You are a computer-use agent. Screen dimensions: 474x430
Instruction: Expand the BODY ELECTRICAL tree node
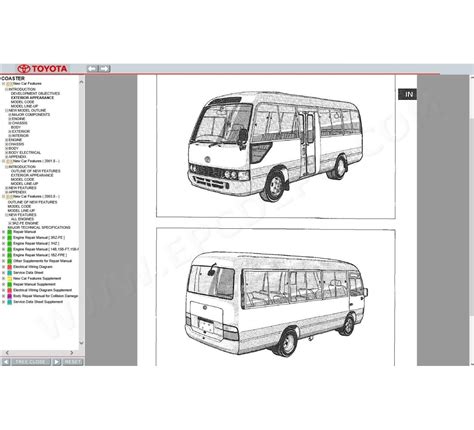tap(6, 153)
